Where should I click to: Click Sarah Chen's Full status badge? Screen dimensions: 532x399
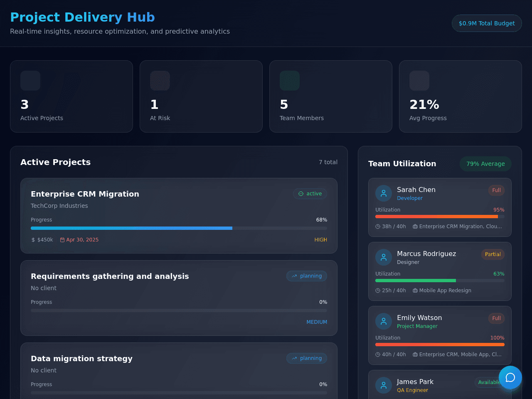click(x=496, y=190)
